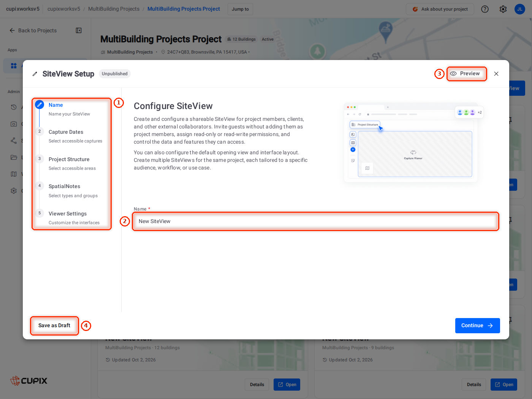Click the 12 Buildings badge
The height and width of the screenshot is (399, 532).
tap(241, 39)
